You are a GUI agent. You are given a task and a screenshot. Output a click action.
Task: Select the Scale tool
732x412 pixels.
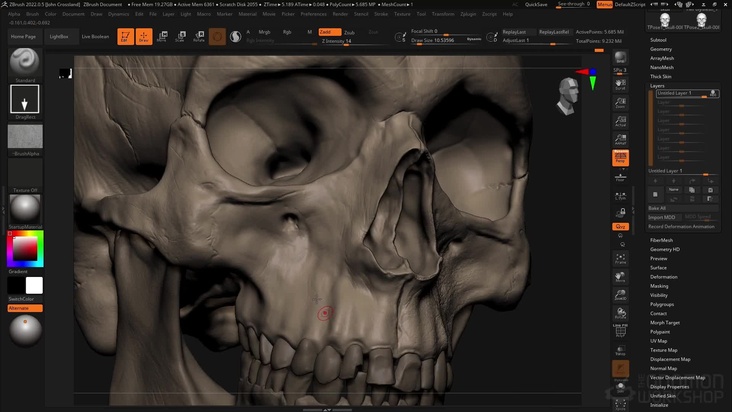(181, 36)
